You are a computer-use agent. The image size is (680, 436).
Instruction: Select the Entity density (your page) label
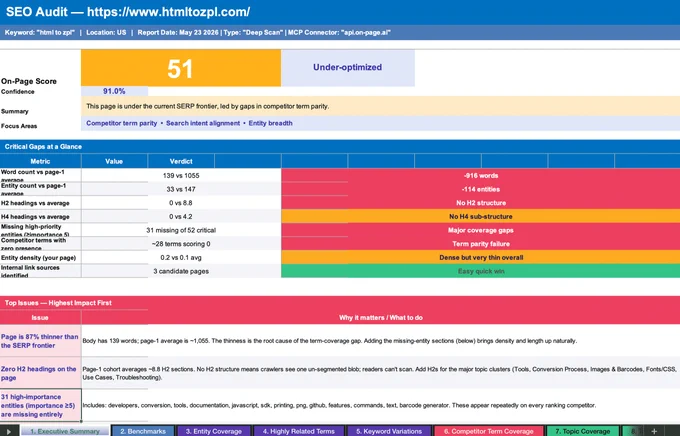(x=38, y=258)
